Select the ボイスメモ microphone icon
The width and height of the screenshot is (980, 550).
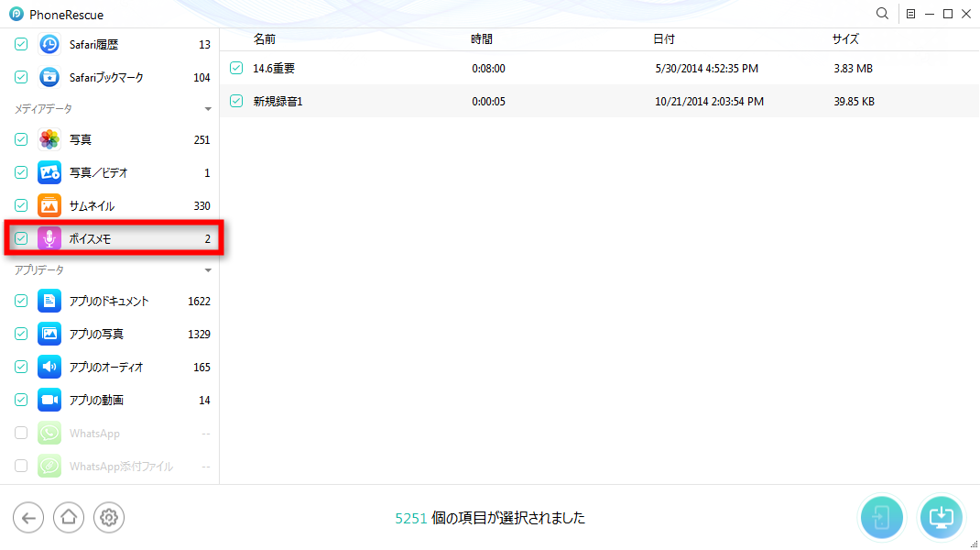49,238
